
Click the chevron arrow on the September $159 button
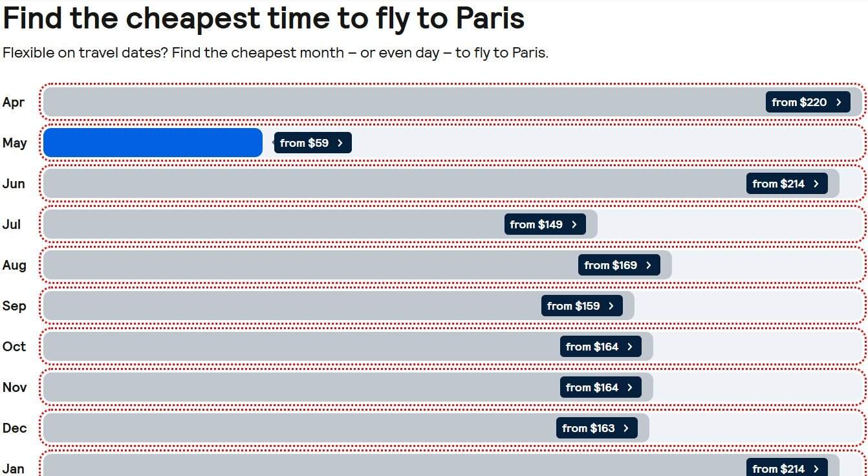pyautogui.click(x=611, y=305)
